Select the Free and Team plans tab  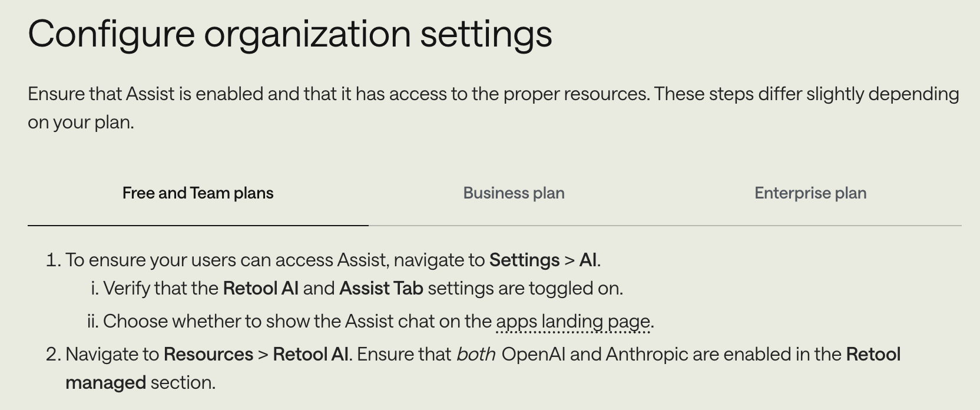click(198, 193)
